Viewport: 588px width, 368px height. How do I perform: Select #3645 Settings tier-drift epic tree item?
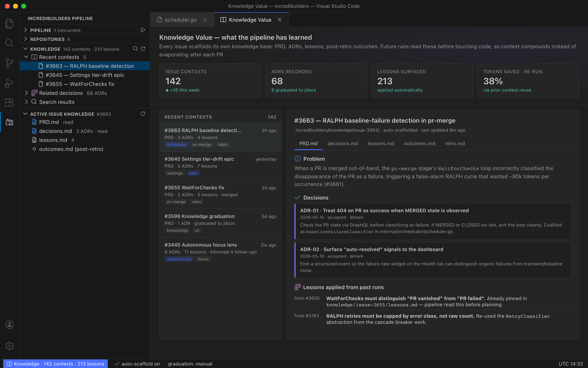85,75
